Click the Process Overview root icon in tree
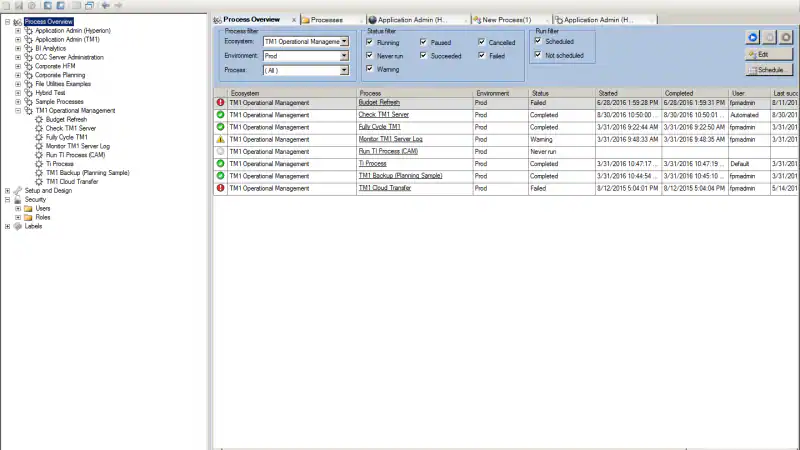 [18, 22]
